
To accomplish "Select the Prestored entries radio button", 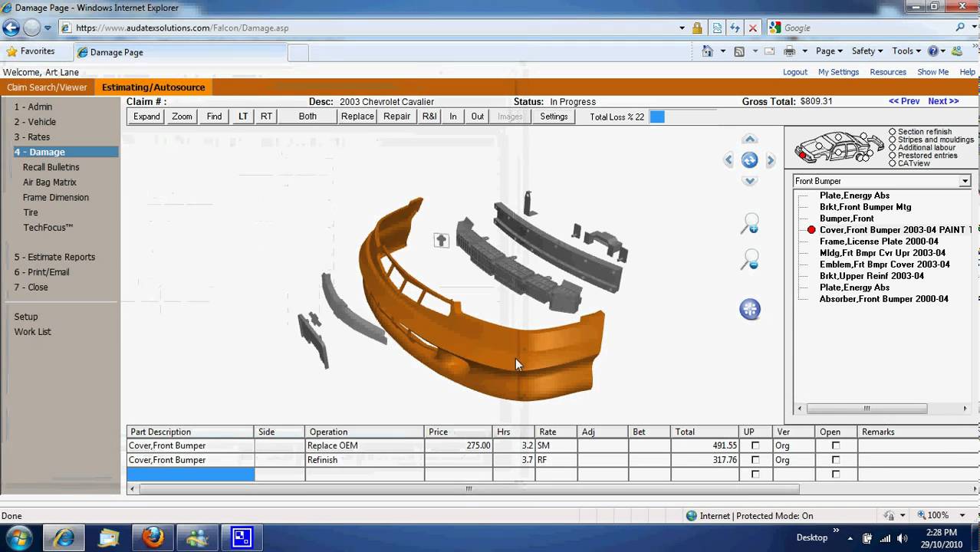I will point(893,156).
